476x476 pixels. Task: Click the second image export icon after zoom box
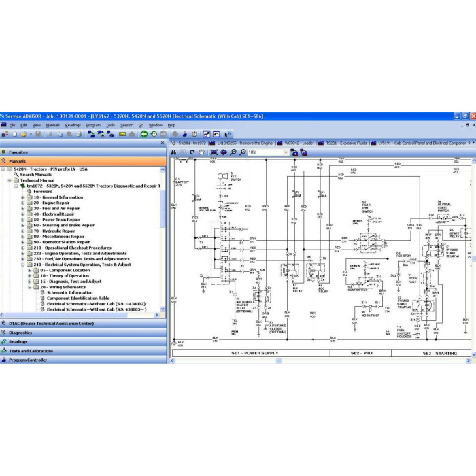click(304, 152)
